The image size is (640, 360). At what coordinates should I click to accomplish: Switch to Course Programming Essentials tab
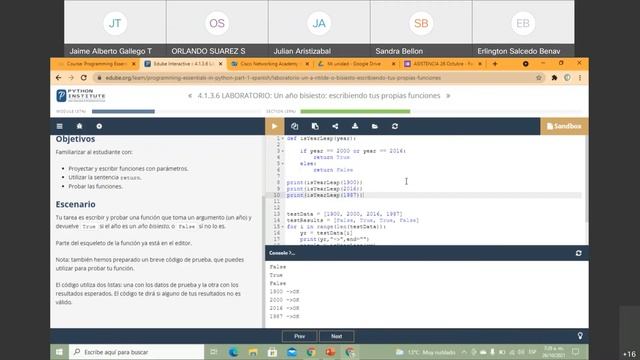click(x=96, y=64)
